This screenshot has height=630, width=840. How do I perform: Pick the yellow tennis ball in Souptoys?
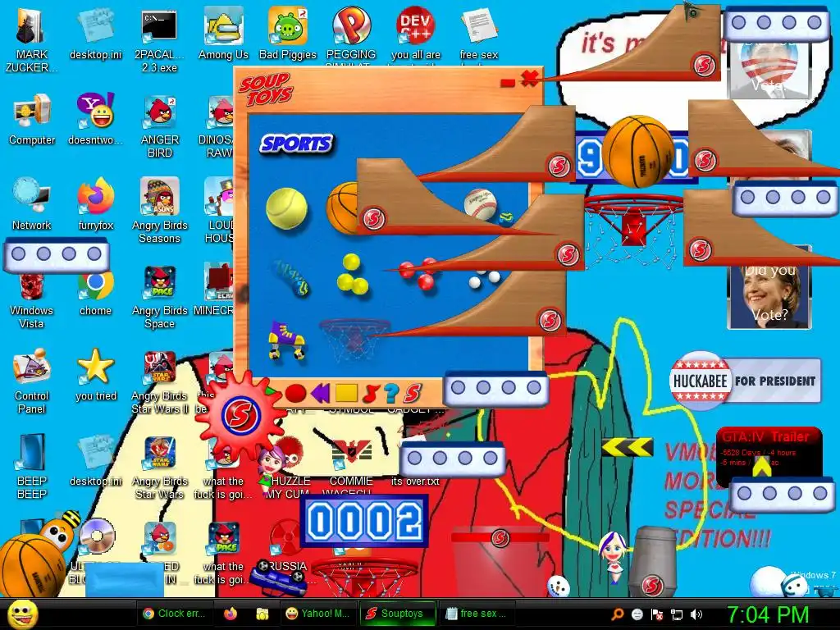286,208
